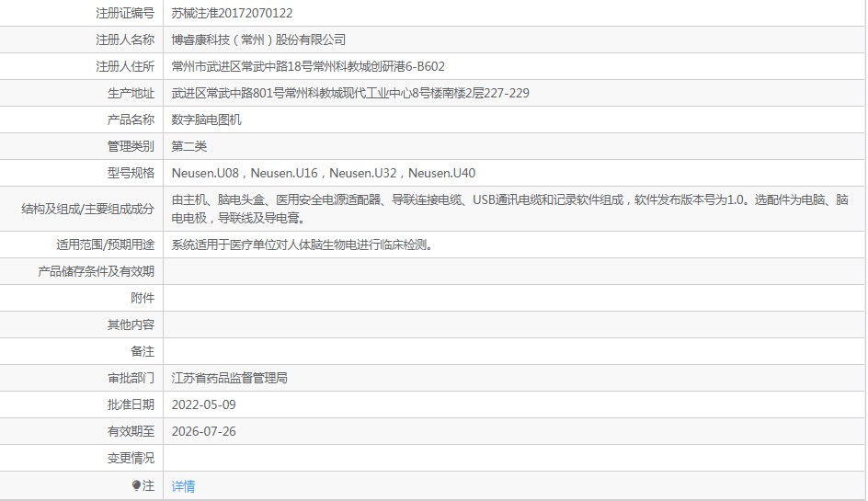Click the 审批部门 label
This screenshot has width=868, height=501.
coord(131,378)
